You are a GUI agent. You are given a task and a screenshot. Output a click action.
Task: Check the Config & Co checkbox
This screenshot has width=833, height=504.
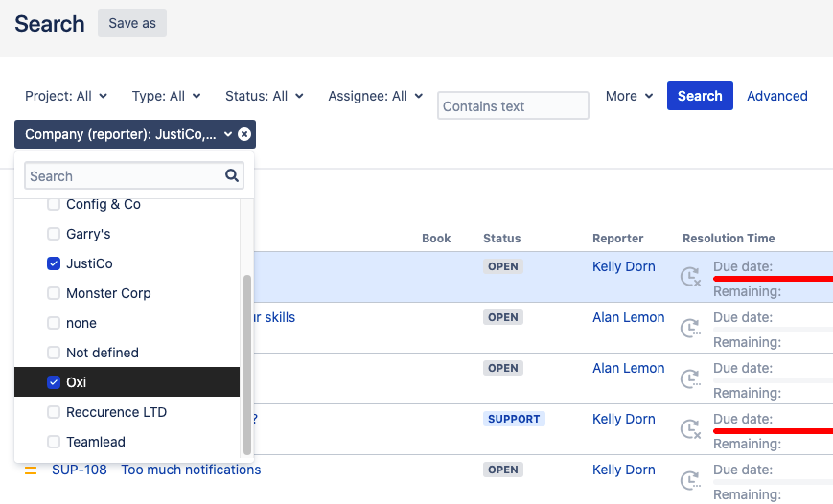[x=54, y=205]
